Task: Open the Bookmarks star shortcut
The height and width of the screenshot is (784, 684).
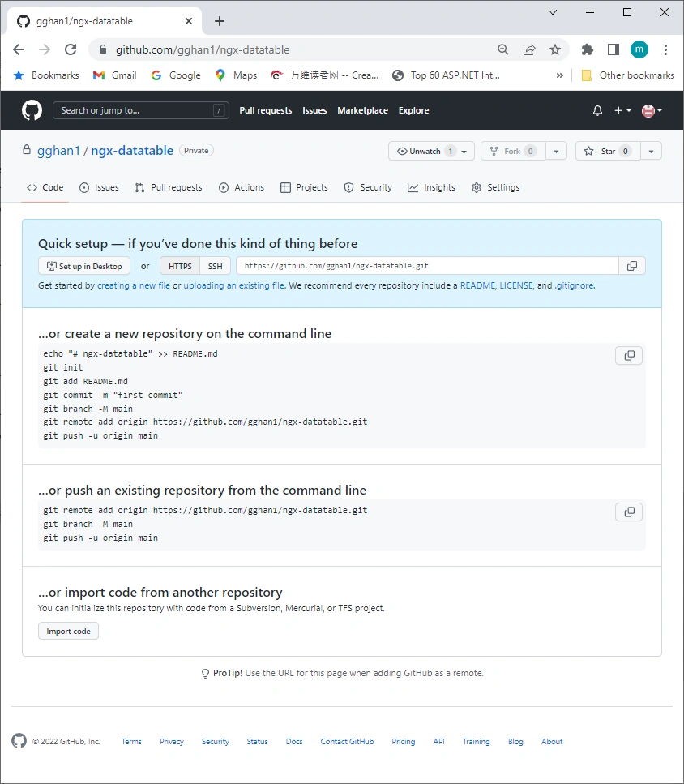Action: 46,75
